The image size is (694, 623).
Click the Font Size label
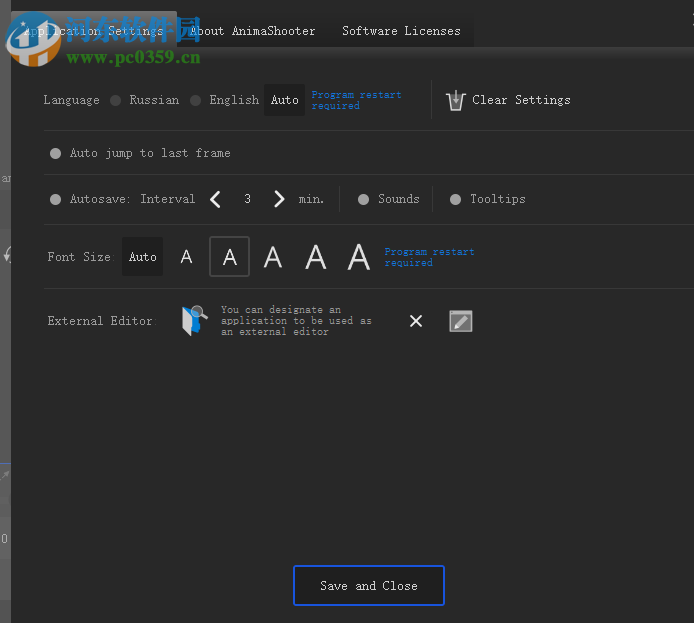[x=81, y=257]
